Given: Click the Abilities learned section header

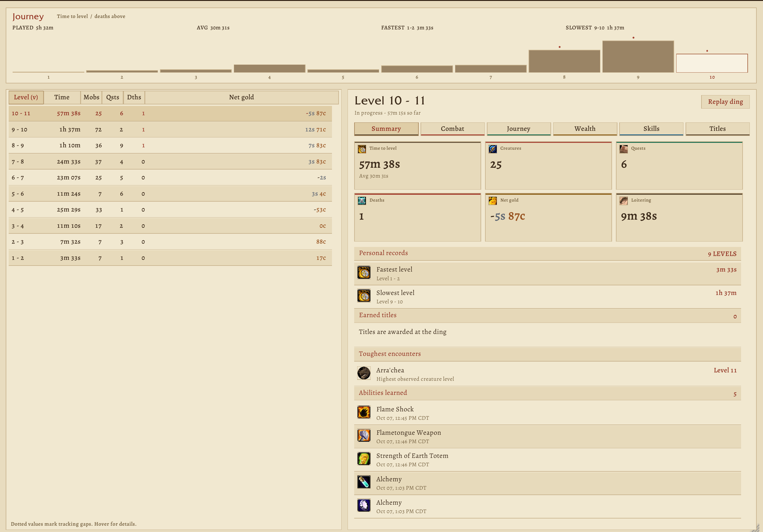Looking at the screenshot, I should 547,393.
